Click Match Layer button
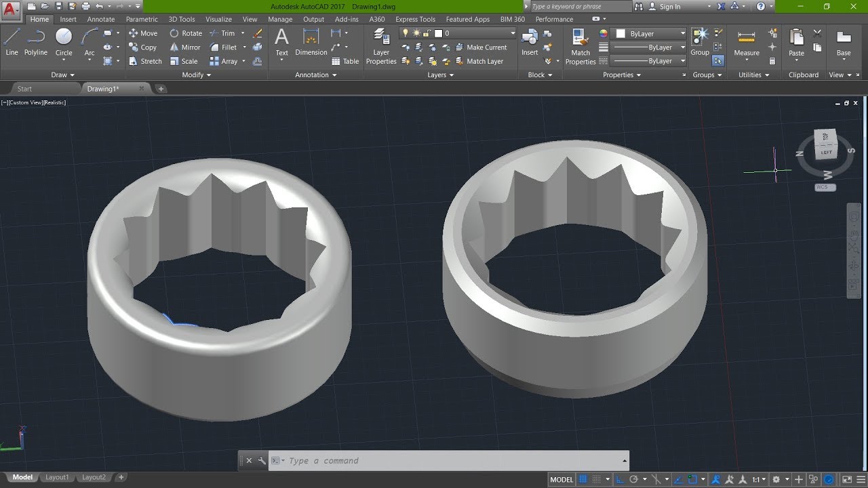 479,61
